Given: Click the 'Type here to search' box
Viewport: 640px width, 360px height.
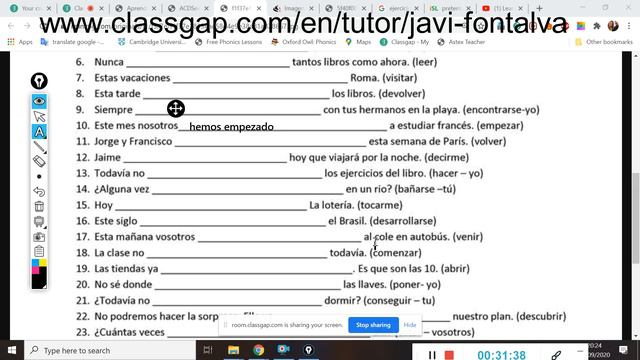Looking at the screenshot, I should coord(110,350).
